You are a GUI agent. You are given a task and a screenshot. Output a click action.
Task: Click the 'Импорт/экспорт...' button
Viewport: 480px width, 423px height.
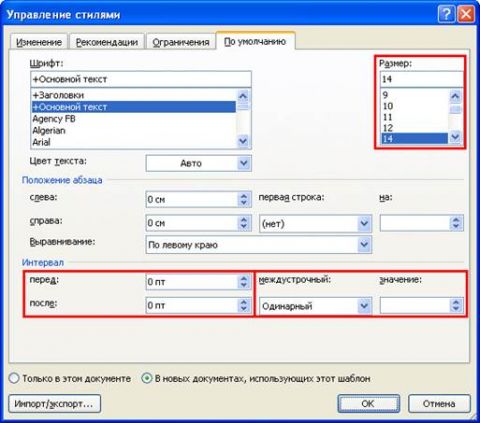[x=54, y=404]
